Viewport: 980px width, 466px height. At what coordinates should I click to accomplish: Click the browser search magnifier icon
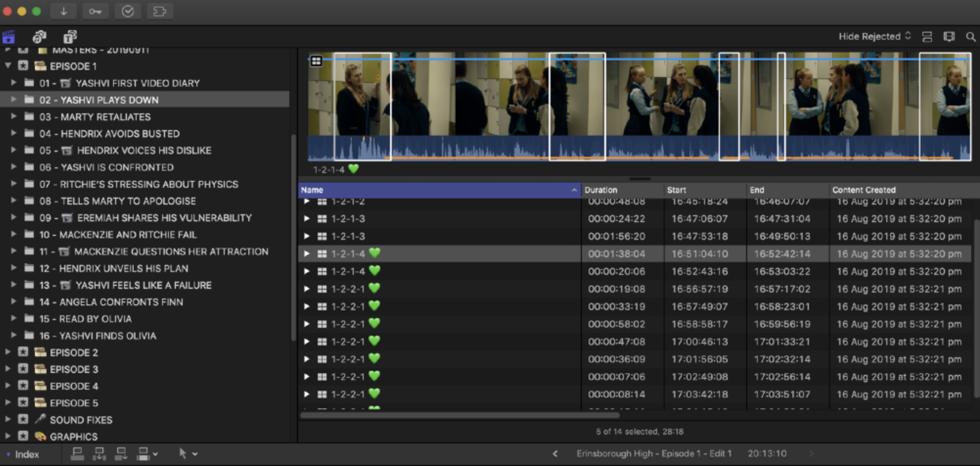[x=970, y=37]
